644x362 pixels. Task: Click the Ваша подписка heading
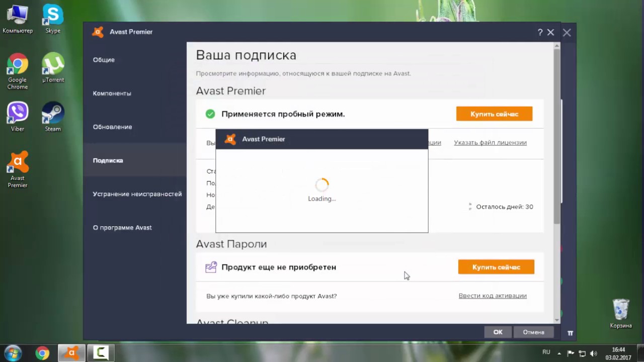[x=246, y=55]
